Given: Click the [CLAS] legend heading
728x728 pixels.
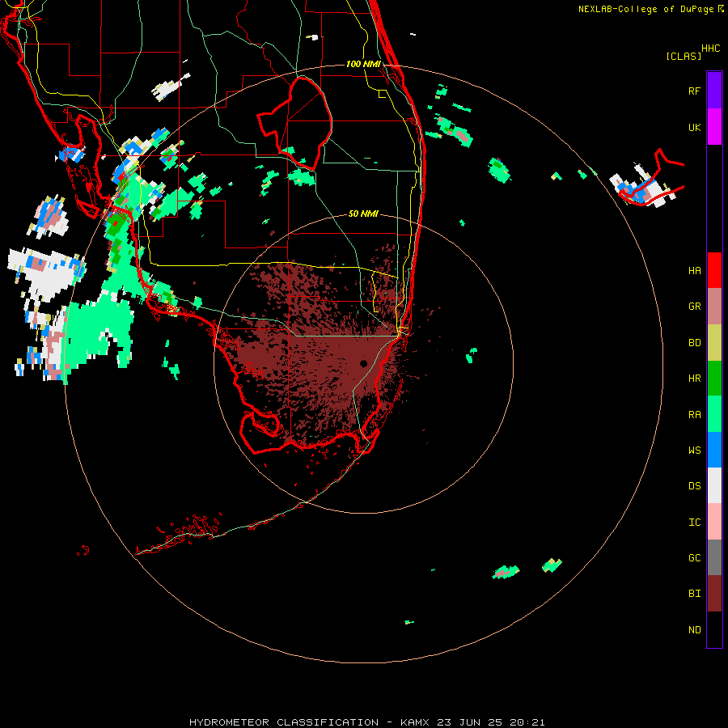Looking at the screenshot, I should click(684, 56).
